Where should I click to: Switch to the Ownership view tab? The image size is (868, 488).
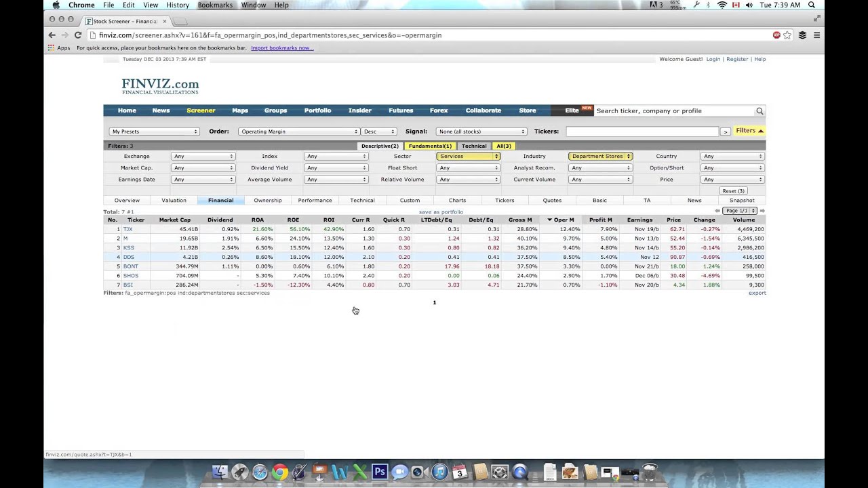tap(268, 201)
